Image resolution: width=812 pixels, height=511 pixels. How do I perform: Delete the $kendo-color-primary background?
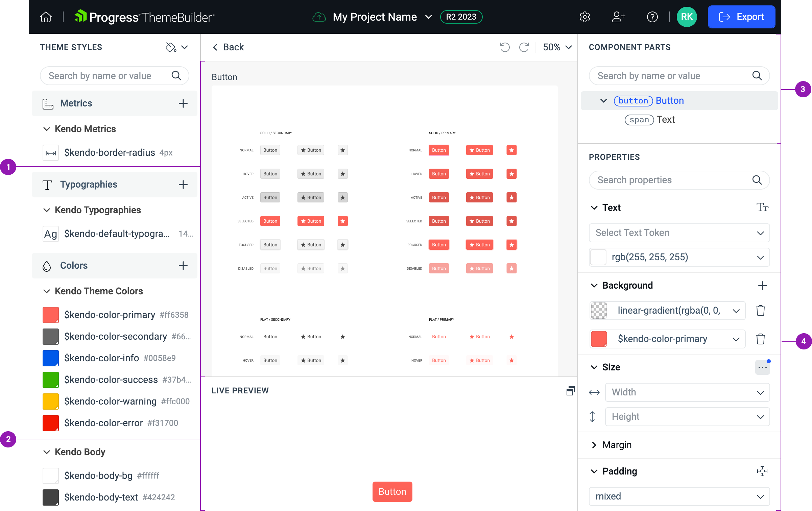760,339
